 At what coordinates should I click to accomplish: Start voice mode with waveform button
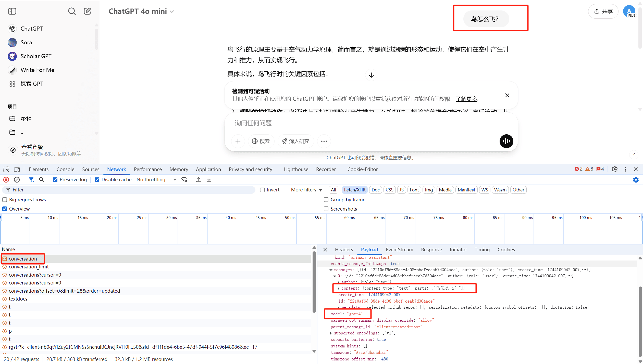click(x=506, y=141)
